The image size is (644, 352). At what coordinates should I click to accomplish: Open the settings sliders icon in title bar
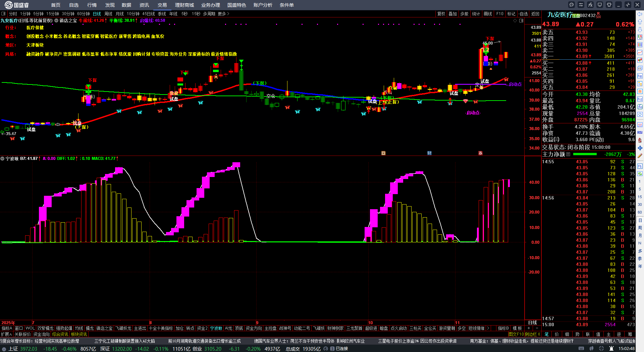pyautogui.click(x=581, y=5)
